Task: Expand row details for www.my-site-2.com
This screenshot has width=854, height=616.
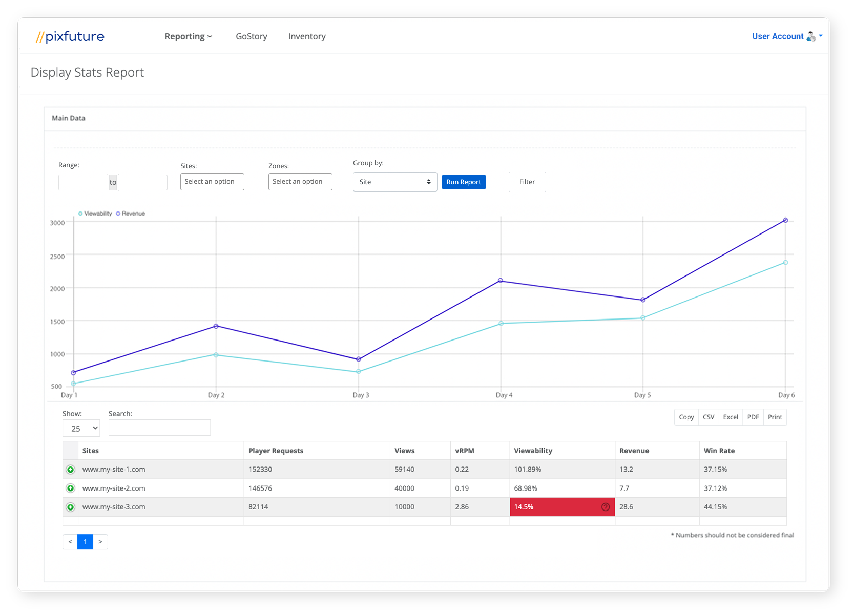Action: coord(70,488)
